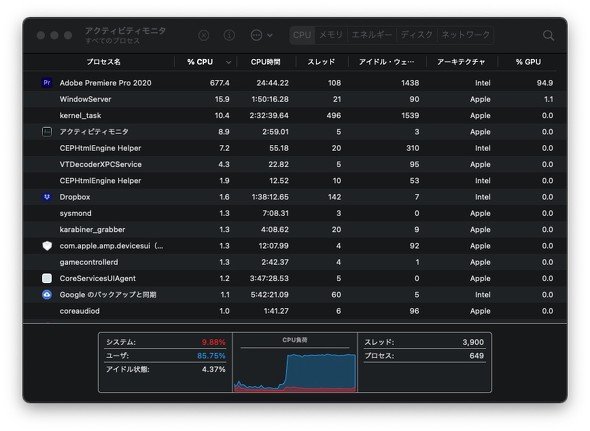
Task: Select the sysmond process row
Action: click(295, 213)
